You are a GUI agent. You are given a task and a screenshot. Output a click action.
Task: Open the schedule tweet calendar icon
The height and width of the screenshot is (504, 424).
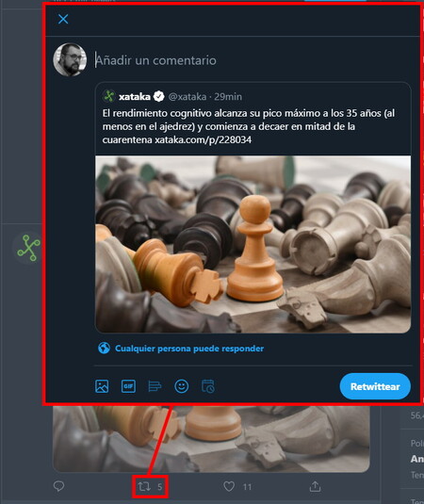pyautogui.click(x=208, y=386)
